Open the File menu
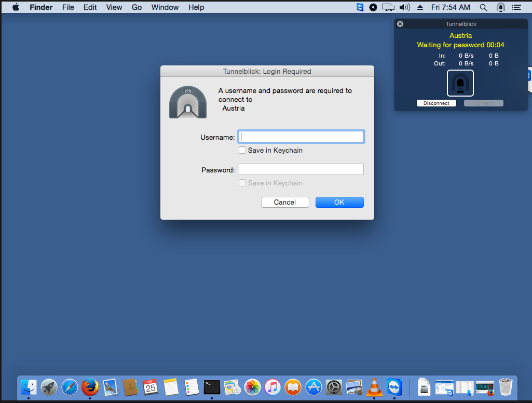Screen dimensions: 532x403 (x=68, y=7)
